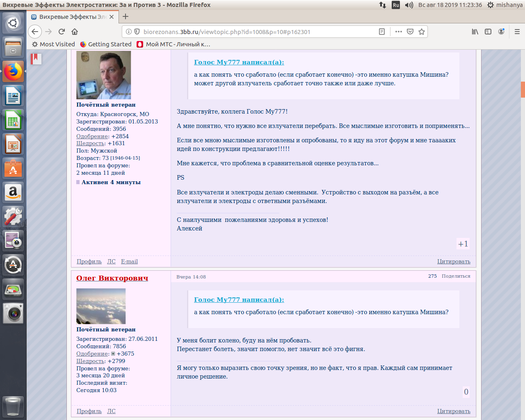Open page actions three-dots menu
Screen dimensions: 525x420
point(398,32)
